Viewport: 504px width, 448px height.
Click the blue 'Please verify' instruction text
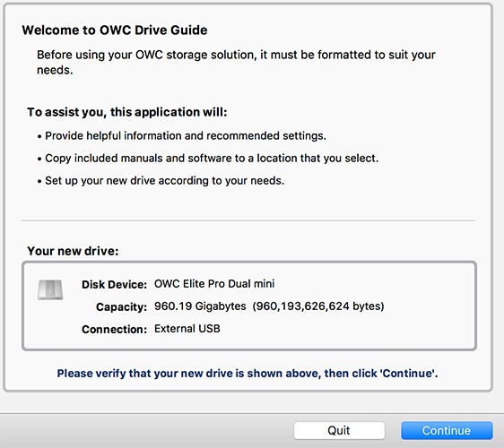coord(248,374)
